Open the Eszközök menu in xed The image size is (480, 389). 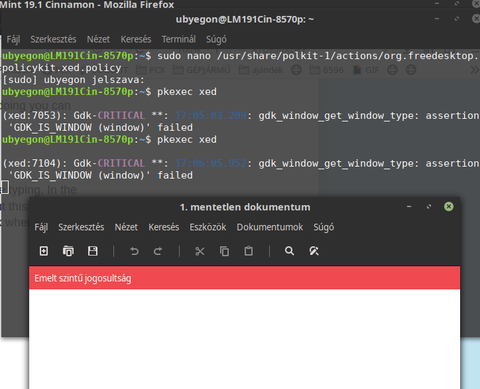click(x=208, y=227)
